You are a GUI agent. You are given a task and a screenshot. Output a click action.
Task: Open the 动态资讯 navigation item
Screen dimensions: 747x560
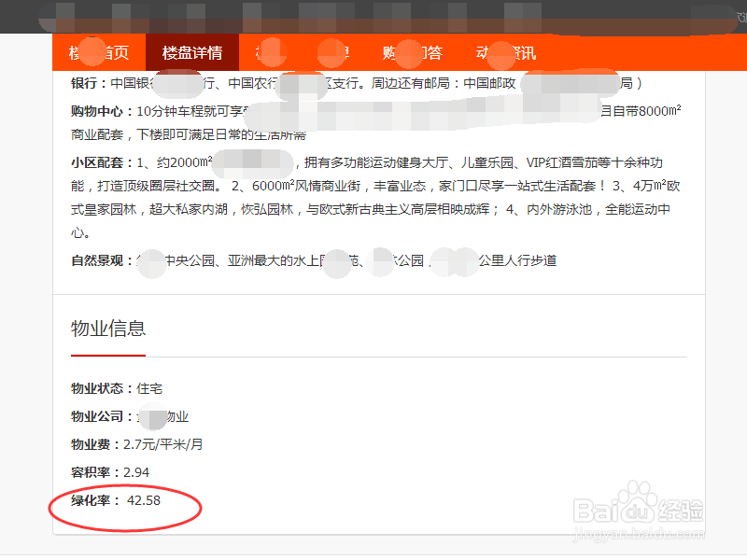[x=509, y=53]
